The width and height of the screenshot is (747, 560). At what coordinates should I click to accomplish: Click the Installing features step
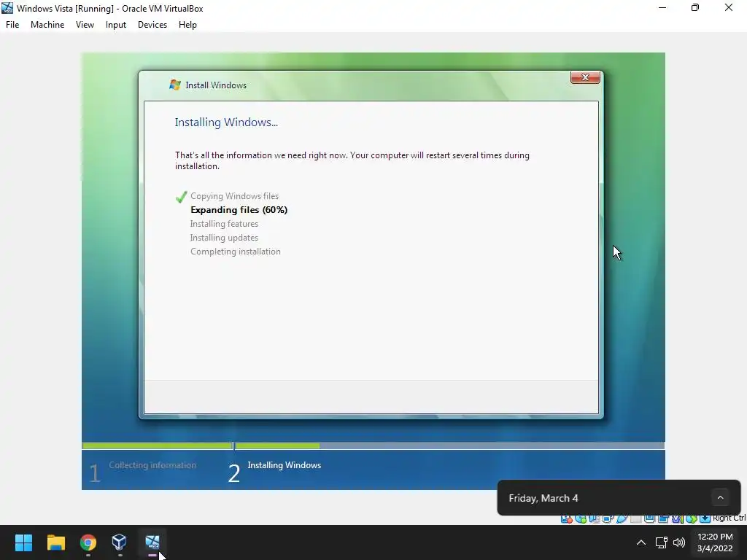[x=225, y=224]
